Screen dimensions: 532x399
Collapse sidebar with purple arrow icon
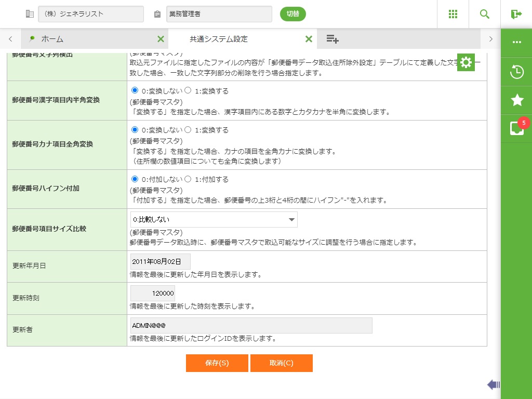493,384
